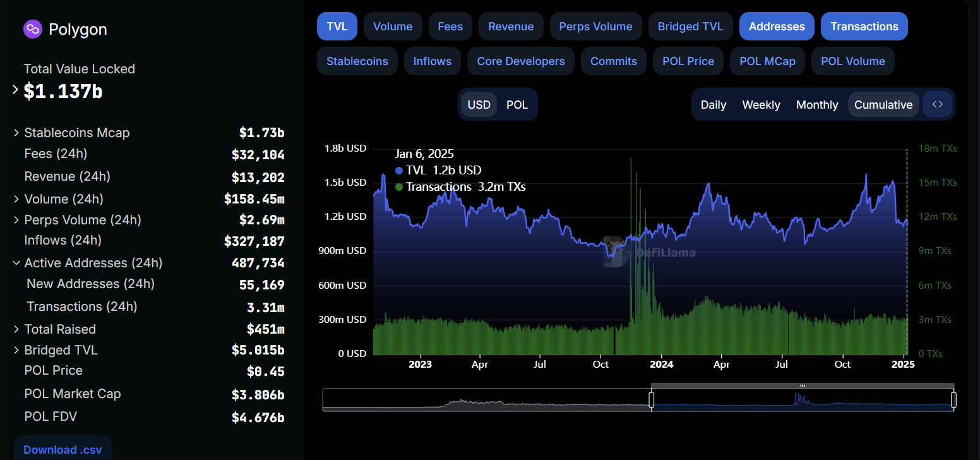Enable the Volume chart metric
Image resolution: width=980 pixels, height=460 pixels.
coord(393,27)
